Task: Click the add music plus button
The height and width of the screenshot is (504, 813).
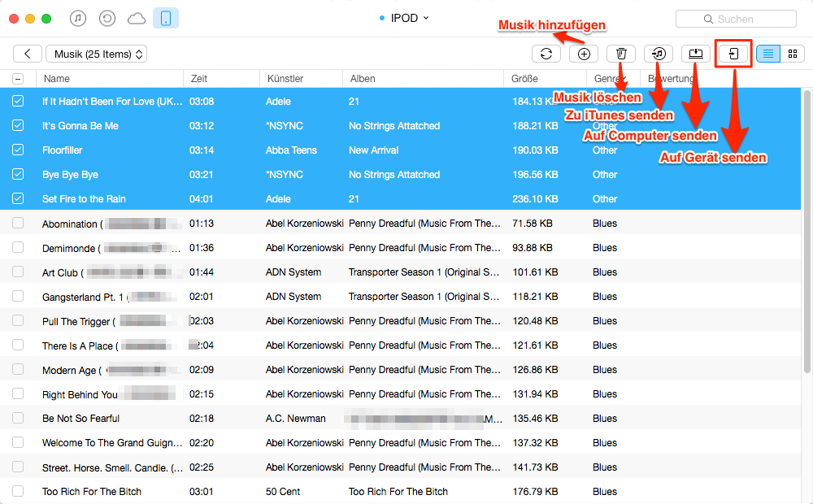Action: pos(584,54)
